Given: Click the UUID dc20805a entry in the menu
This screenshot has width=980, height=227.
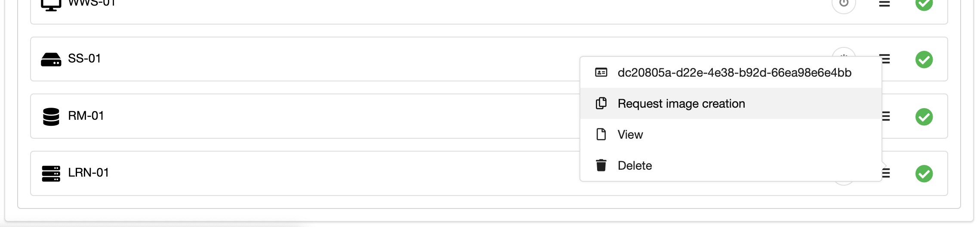Looking at the screenshot, I should tap(734, 72).
